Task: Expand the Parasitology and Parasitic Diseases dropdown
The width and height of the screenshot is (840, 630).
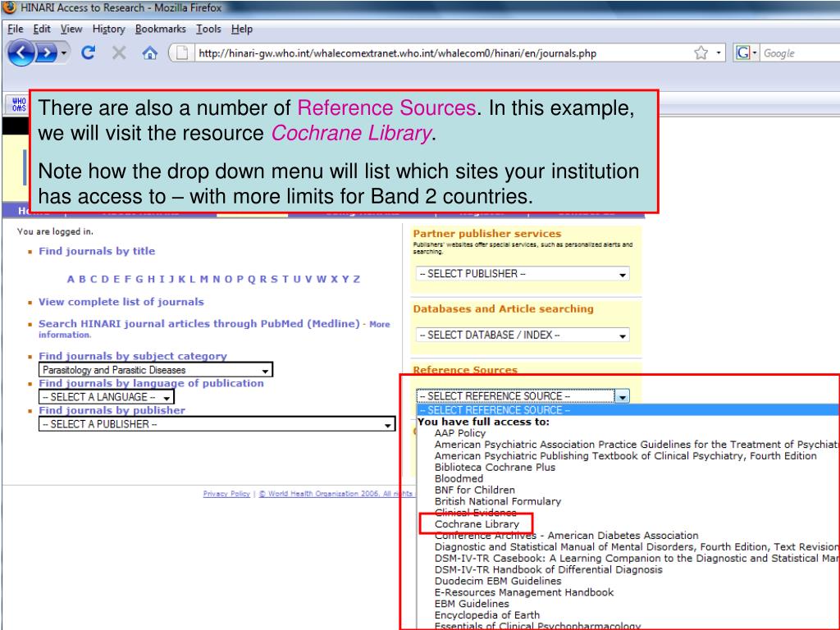Action: 156,370
